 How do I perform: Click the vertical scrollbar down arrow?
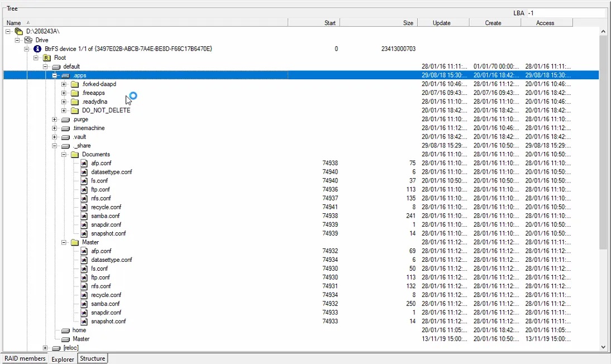point(603,347)
